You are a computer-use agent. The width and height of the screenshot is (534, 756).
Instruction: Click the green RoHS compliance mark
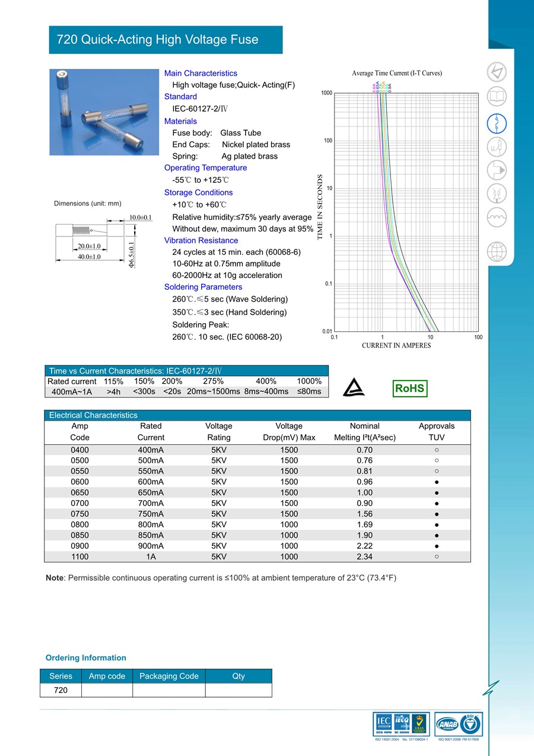coord(410,388)
